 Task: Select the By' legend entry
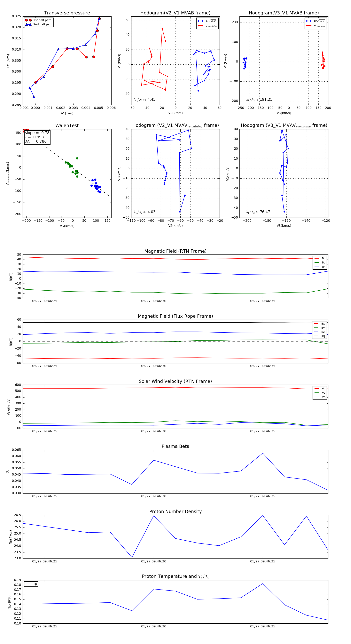(320, 328)
